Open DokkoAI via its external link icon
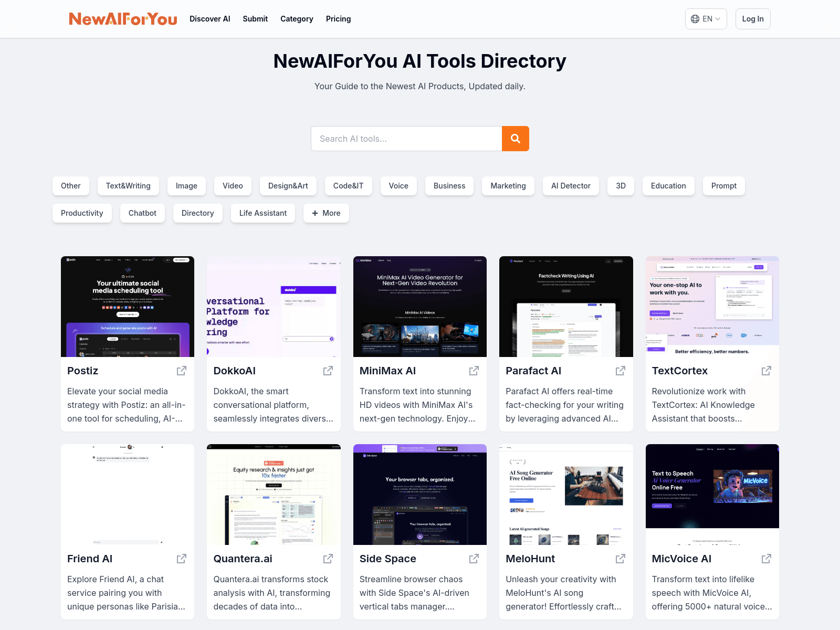The image size is (840, 630). 327,371
